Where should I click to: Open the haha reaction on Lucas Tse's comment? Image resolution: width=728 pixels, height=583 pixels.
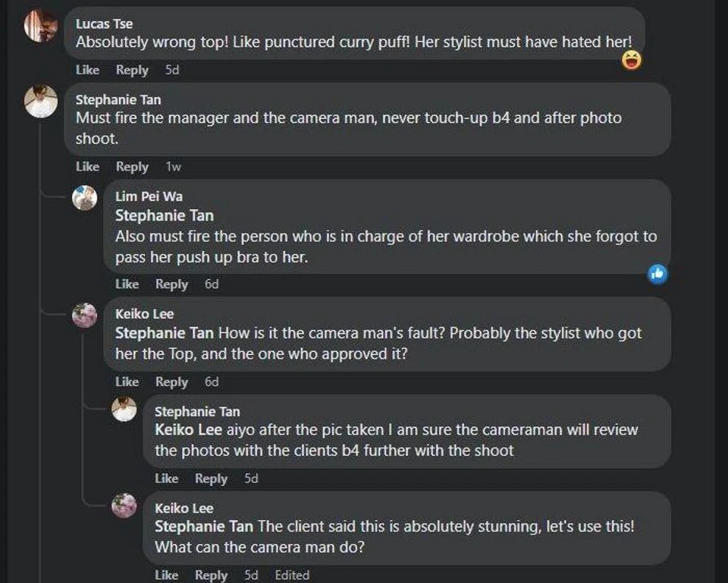pos(632,59)
